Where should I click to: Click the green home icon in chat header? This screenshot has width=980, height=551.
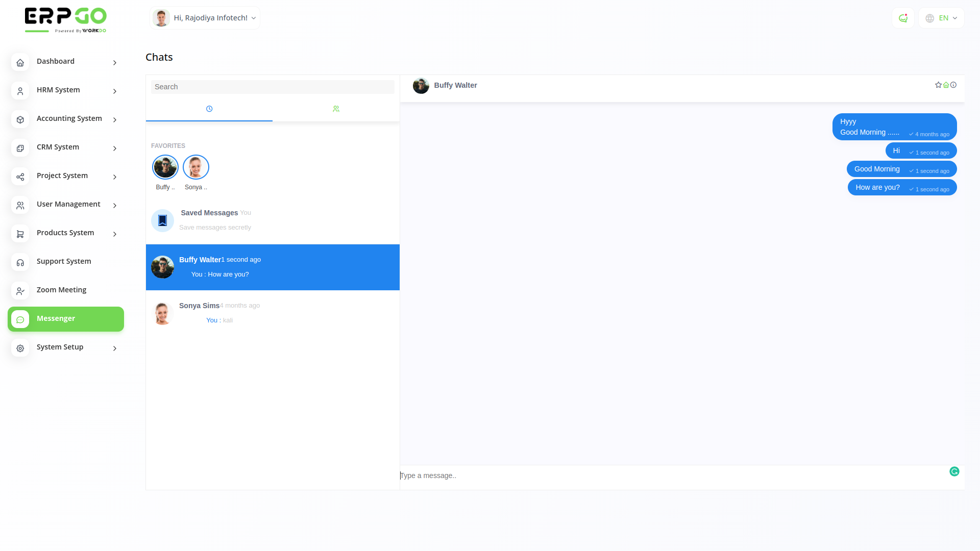(946, 85)
